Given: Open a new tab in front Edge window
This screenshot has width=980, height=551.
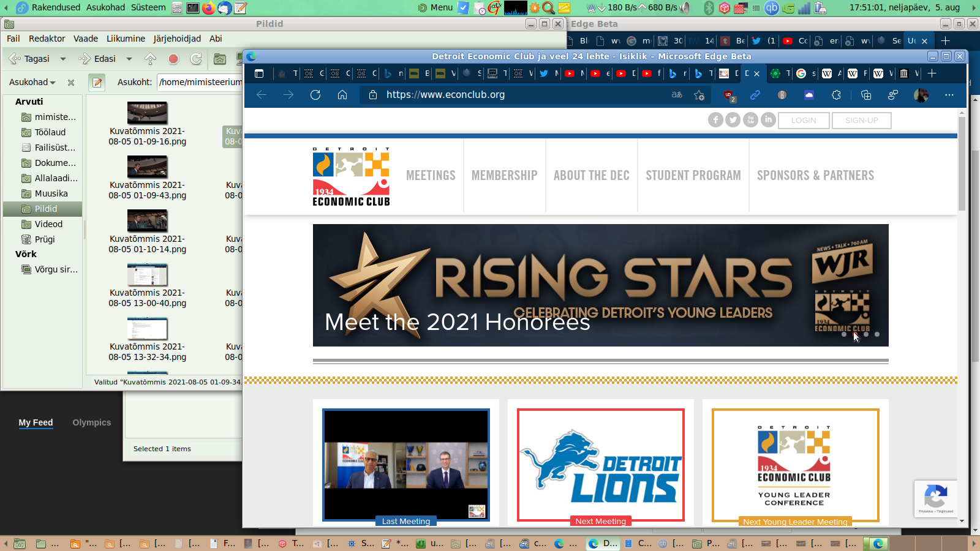Looking at the screenshot, I should click(932, 73).
